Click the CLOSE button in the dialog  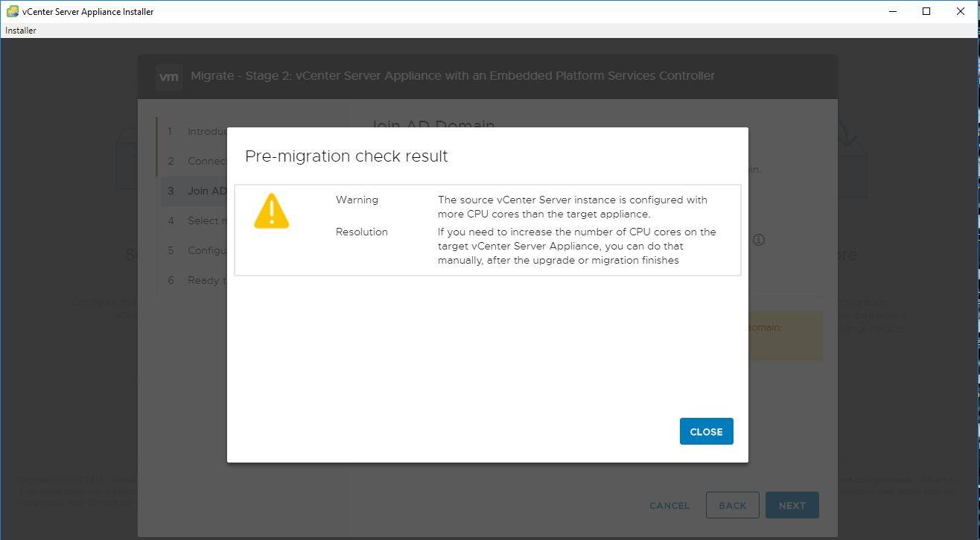click(x=706, y=431)
